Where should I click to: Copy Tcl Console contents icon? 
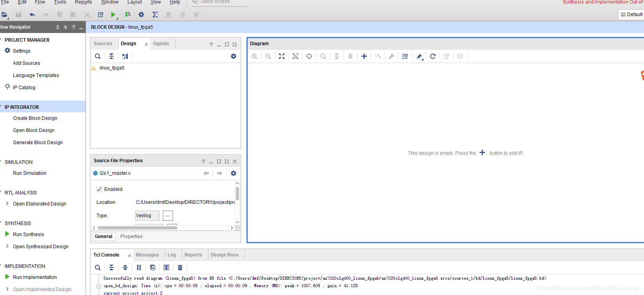click(x=153, y=268)
